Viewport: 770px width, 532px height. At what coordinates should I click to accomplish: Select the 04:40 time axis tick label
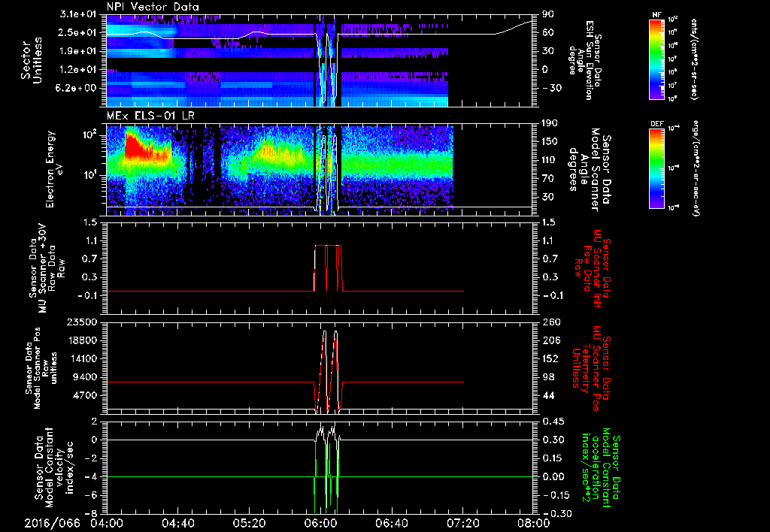[x=177, y=522]
